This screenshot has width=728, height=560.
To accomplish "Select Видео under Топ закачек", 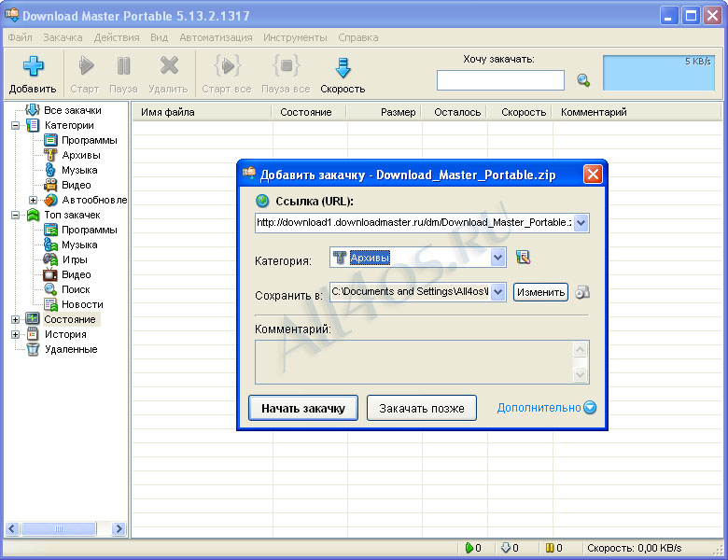I will [77, 274].
